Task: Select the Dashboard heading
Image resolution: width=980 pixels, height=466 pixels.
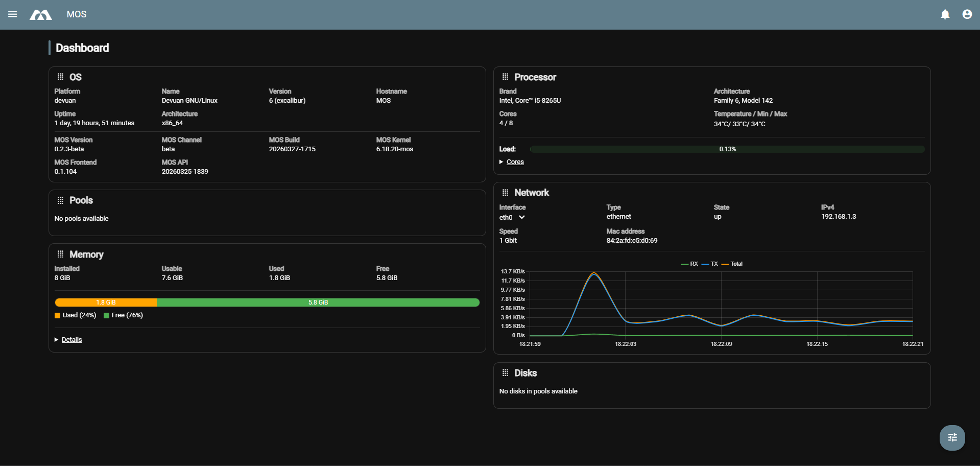Action: [x=82, y=48]
